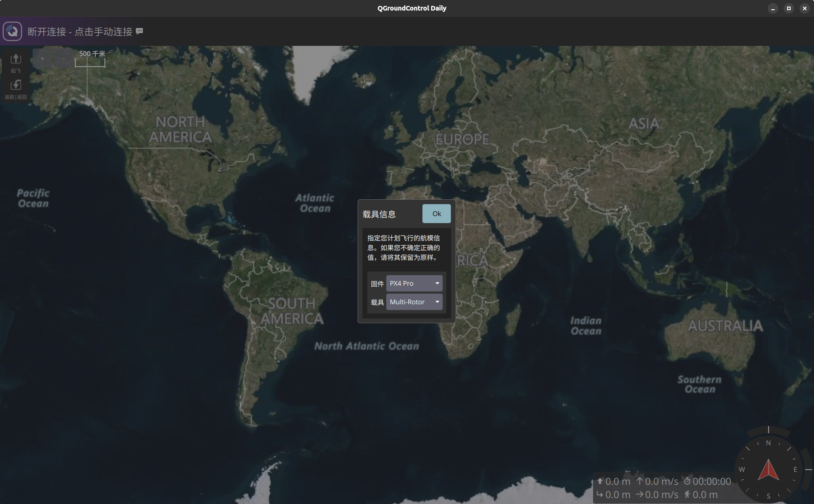The width and height of the screenshot is (814, 504).
Task: Click the AUSTRALIA map label
Action: [725, 326]
